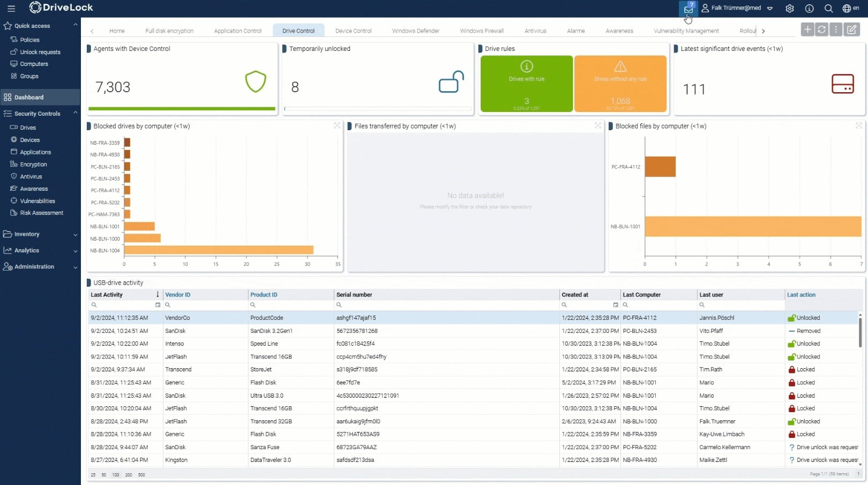This screenshot has width=868, height=485.
Task: Edit the dashboard using the pencil icon
Action: (x=852, y=29)
